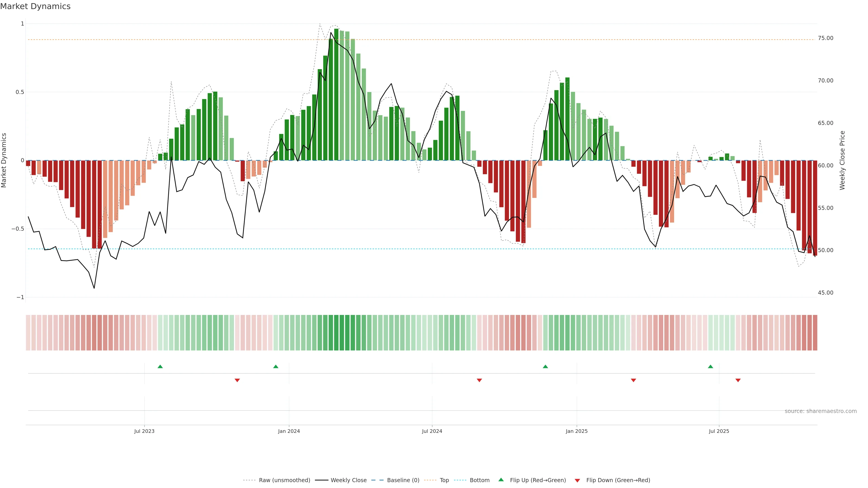
Task: Click the Jan 2024 x-axis label
Action: [x=289, y=431]
